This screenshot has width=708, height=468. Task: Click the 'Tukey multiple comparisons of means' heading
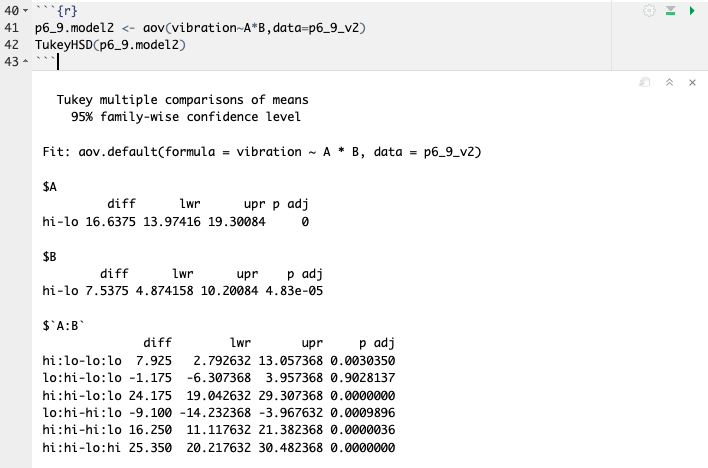tap(182, 100)
